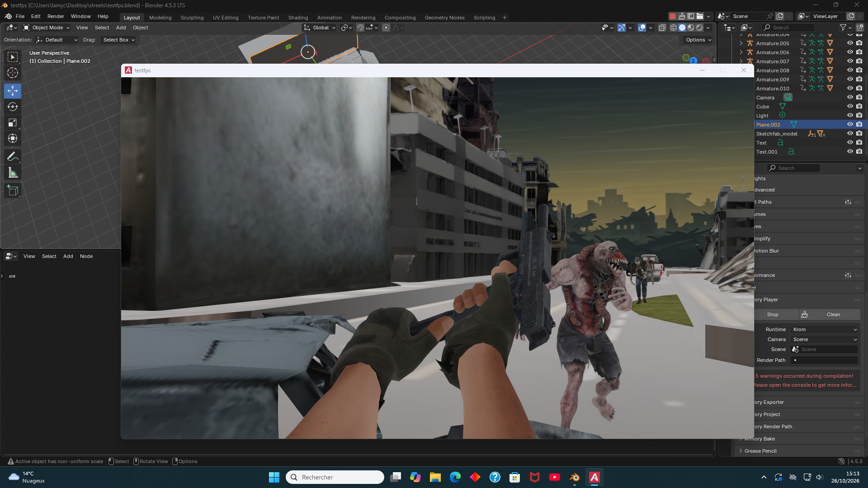Activate the Move tool
Viewport: 868px width, 488px height.
13,91
